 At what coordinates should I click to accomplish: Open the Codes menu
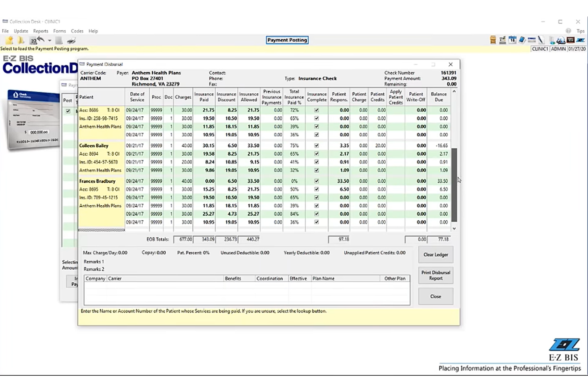coord(77,31)
